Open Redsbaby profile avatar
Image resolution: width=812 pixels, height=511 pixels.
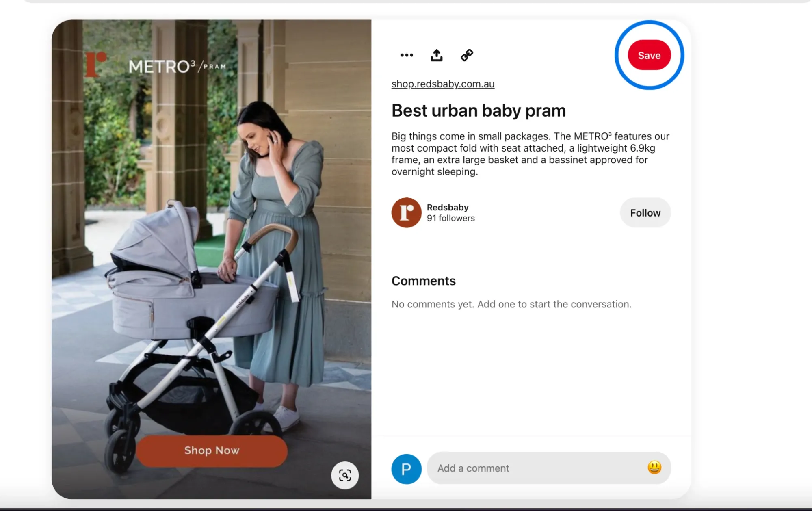click(406, 213)
